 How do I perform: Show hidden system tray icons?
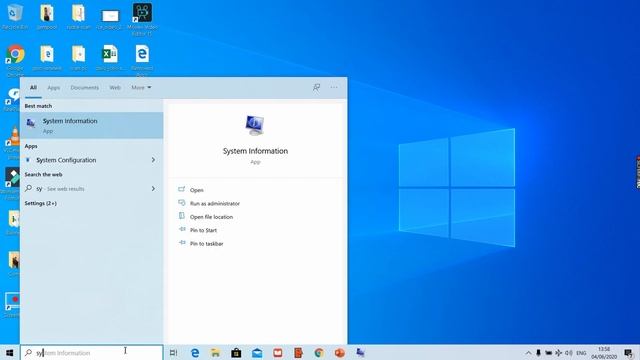pyautogui.click(x=528, y=353)
